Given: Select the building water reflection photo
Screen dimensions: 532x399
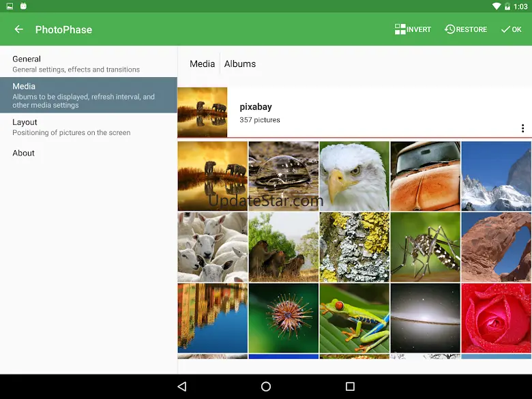Looking at the screenshot, I should pos(212,318).
